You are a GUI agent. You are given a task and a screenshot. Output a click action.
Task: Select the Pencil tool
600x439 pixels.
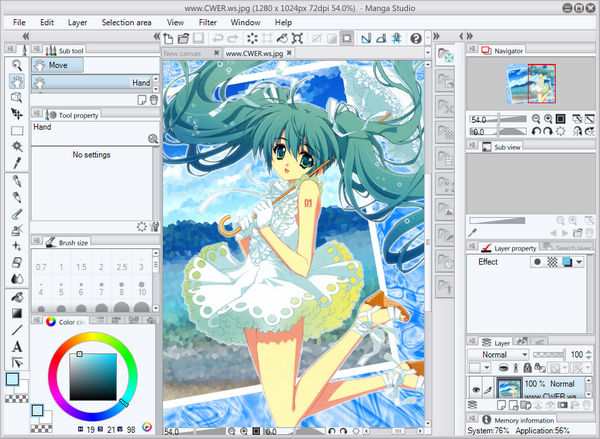tap(16, 197)
